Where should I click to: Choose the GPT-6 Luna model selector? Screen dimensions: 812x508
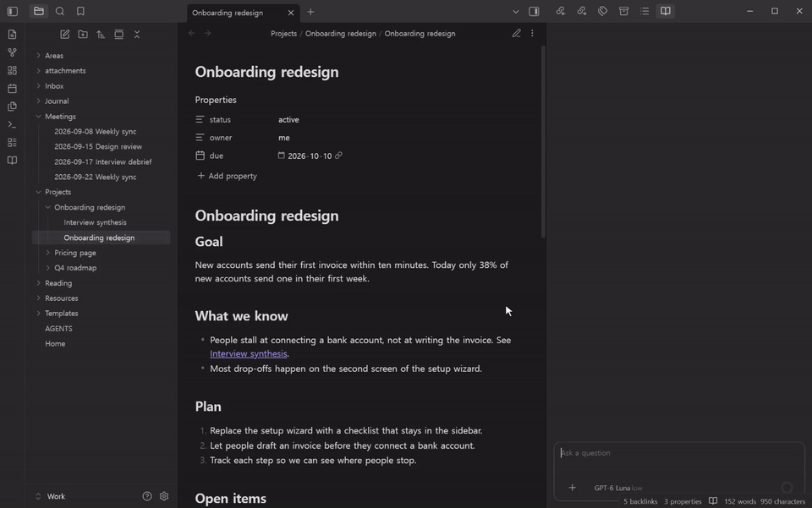618,488
